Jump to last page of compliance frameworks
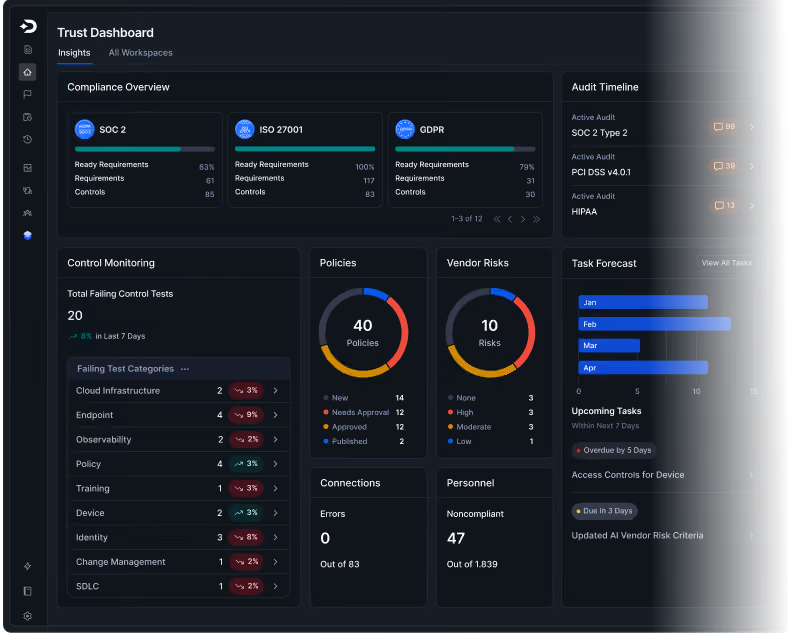Image resolution: width=788 pixels, height=633 pixels. pos(536,219)
